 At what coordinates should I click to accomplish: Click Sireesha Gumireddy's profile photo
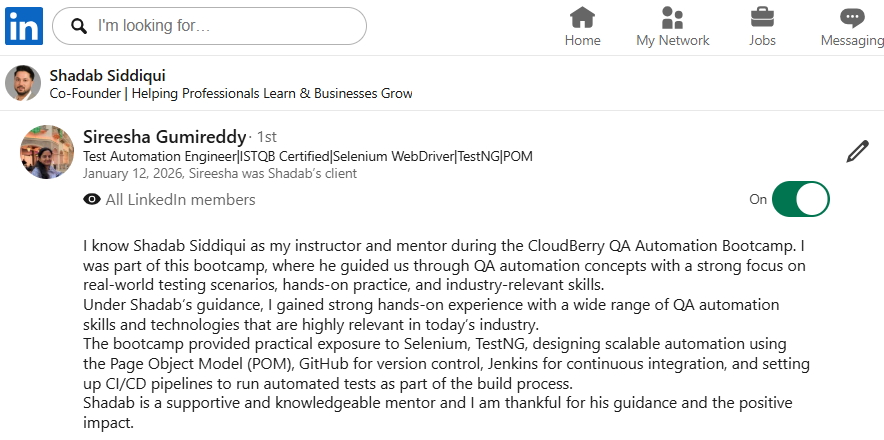(47, 152)
